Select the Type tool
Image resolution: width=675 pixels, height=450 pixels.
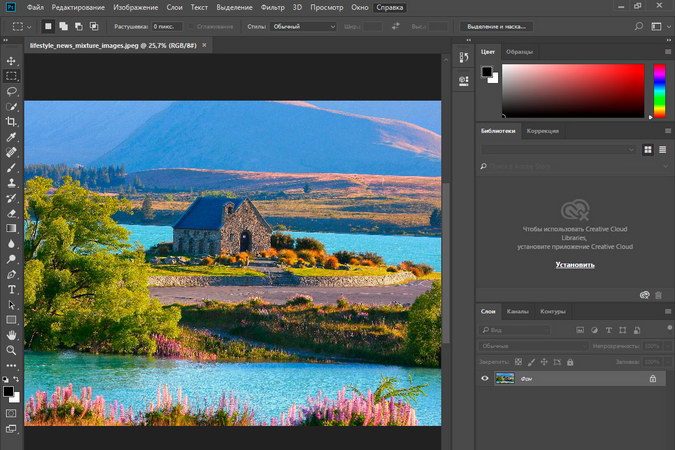(11, 289)
